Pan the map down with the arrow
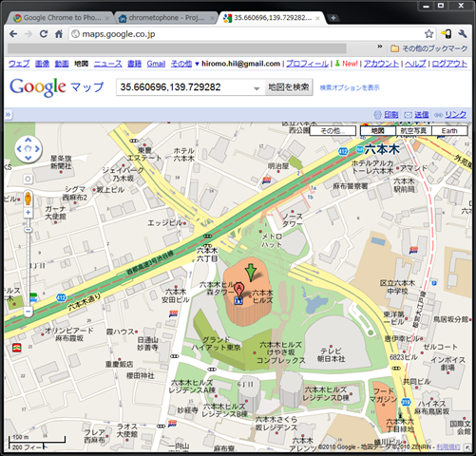 [29, 158]
